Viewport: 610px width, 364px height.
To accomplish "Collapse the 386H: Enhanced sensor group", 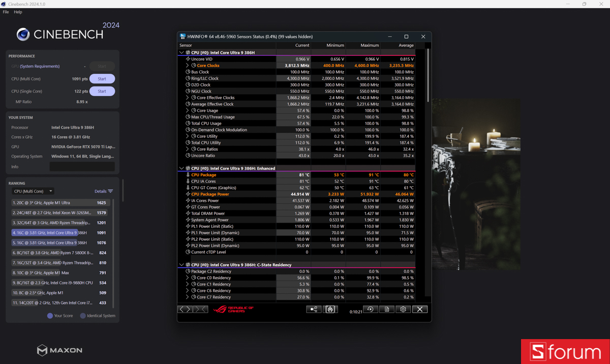I will click(181, 168).
